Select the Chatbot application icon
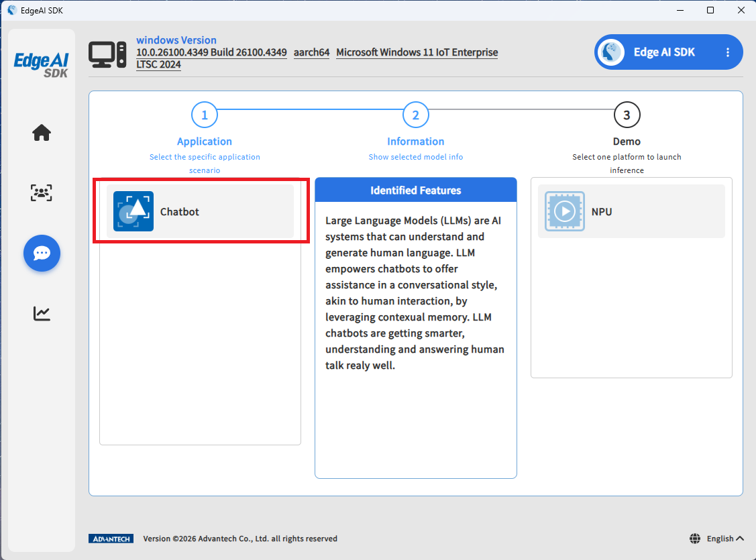 coord(133,211)
